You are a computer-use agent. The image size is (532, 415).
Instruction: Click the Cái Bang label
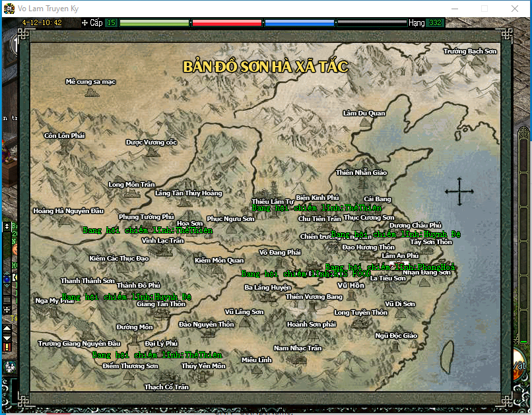(378, 199)
